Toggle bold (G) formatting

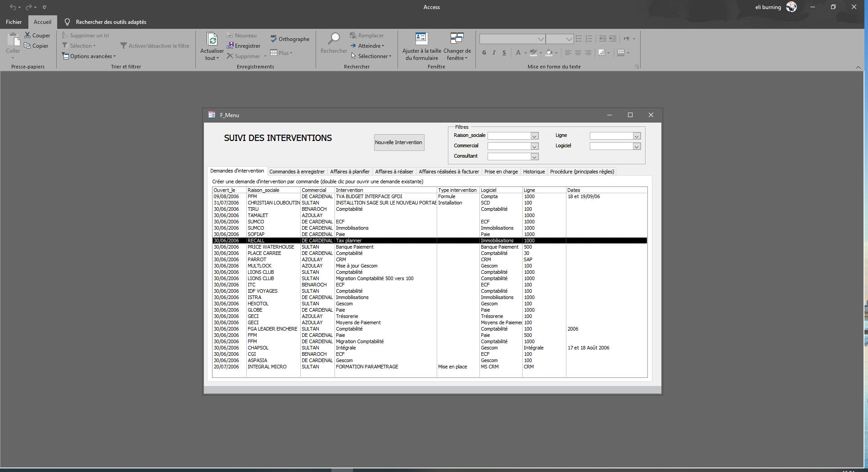(484, 53)
